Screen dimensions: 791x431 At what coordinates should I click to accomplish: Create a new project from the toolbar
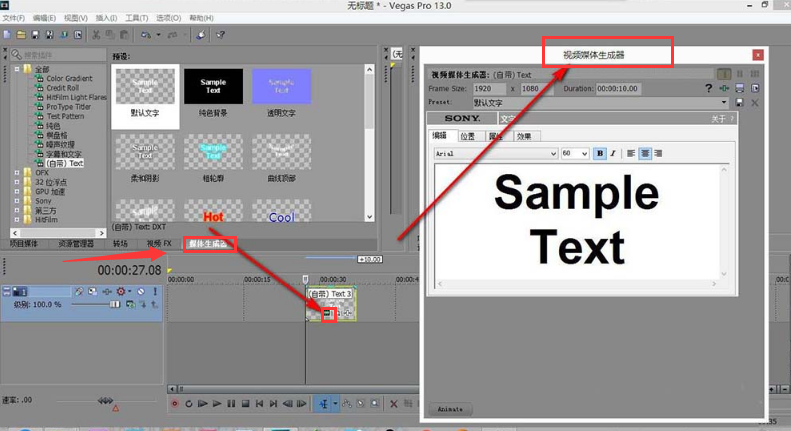(7, 35)
